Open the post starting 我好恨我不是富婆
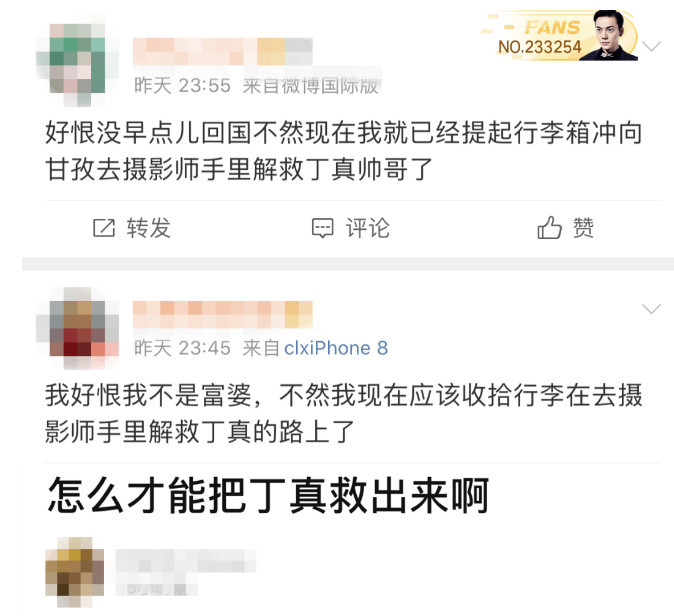 (x=343, y=414)
